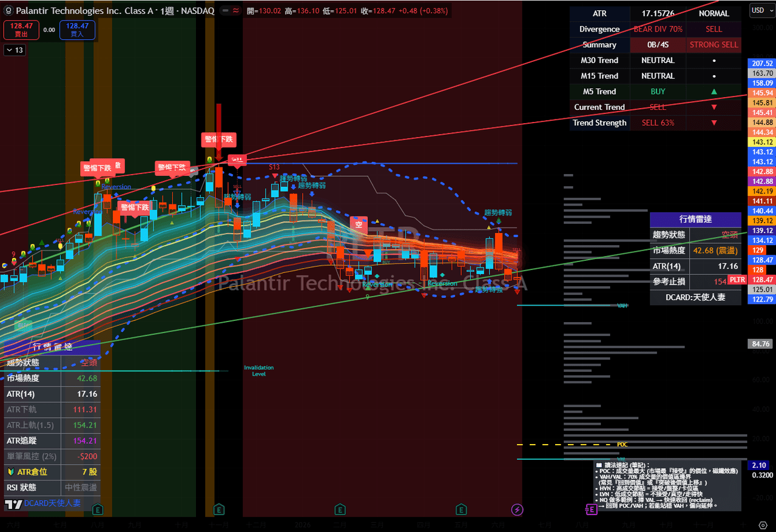Screen dimensions: 776x532
Task: Click the DCARD:天使人妻 cell
Action: (x=695, y=297)
